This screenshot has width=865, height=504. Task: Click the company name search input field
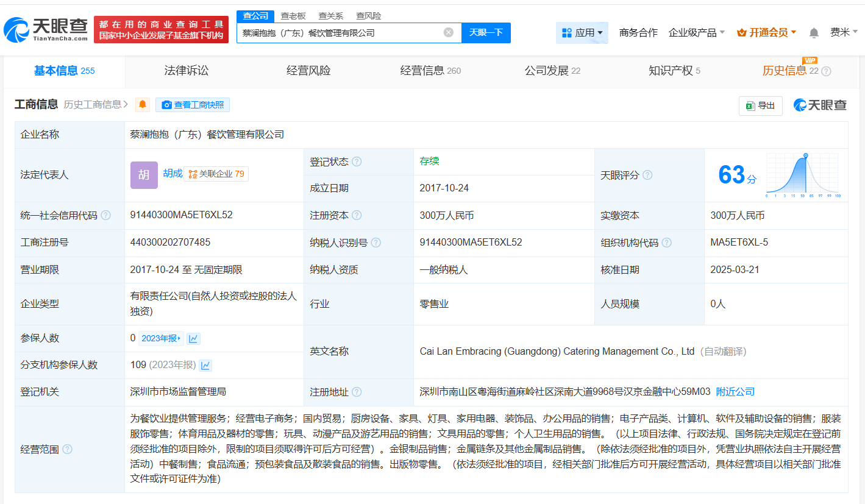tap(338, 33)
